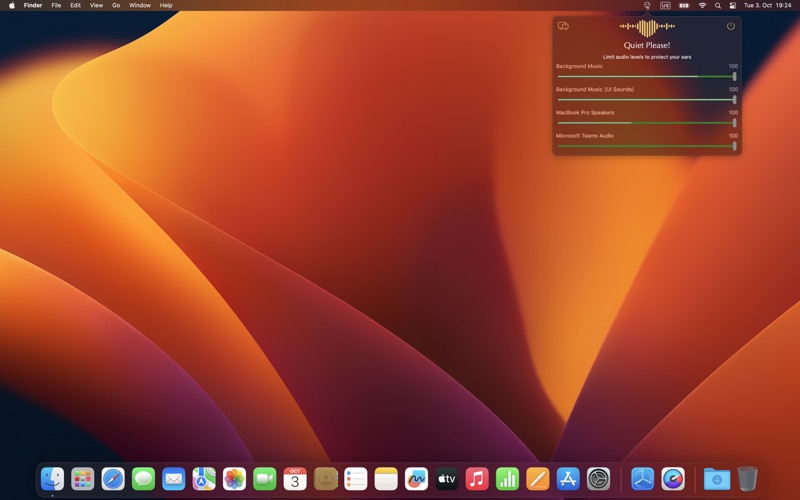This screenshot has height=500, width=800.
Task: Adjust the Background Music (UI Sounds) slider
Action: tap(646, 99)
